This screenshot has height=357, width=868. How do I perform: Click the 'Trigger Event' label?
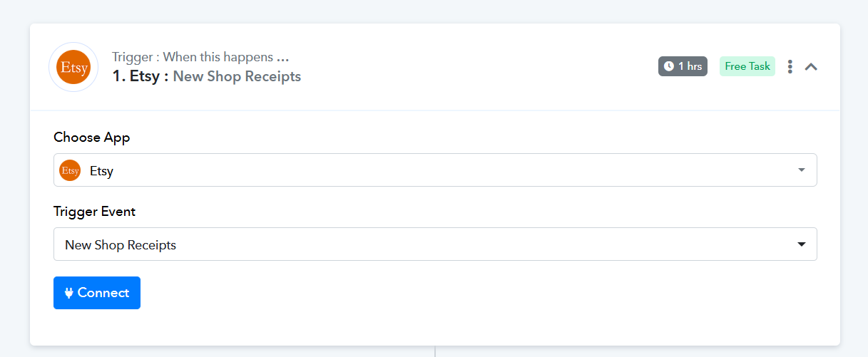95,212
